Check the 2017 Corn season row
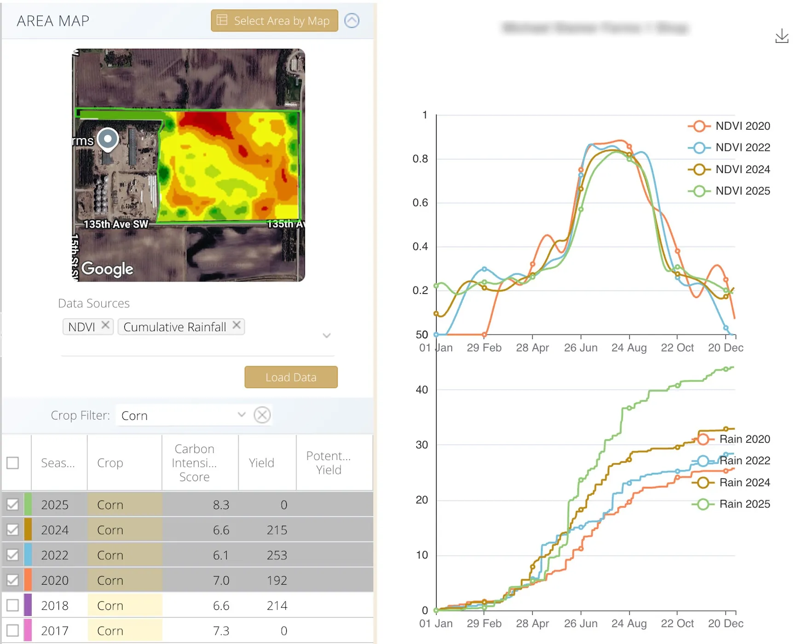812x644 pixels. click(x=13, y=631)
